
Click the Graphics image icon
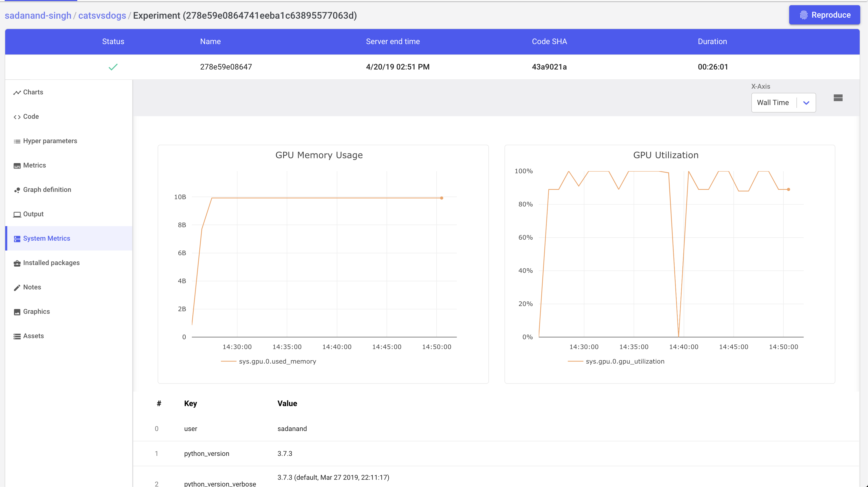point(17,312)
